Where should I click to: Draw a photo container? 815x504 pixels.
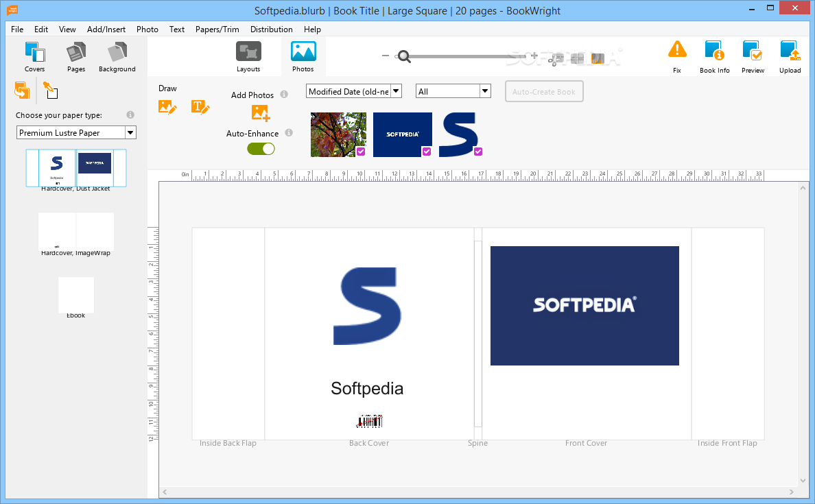(167, 108)
